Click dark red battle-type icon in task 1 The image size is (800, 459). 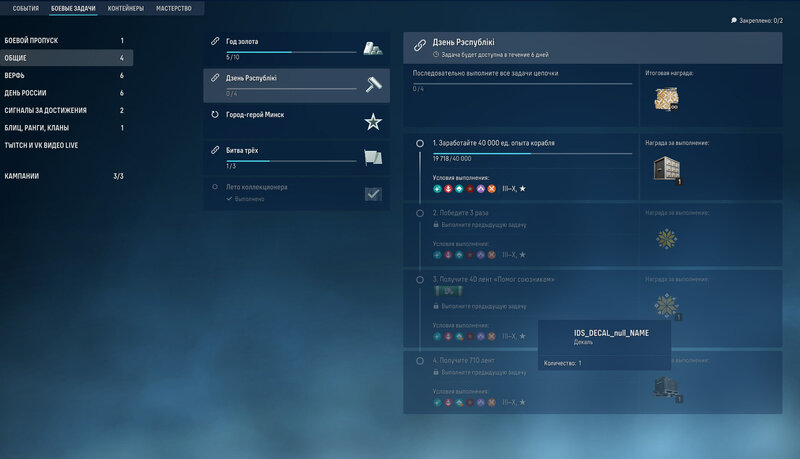[x=469, y=189]
